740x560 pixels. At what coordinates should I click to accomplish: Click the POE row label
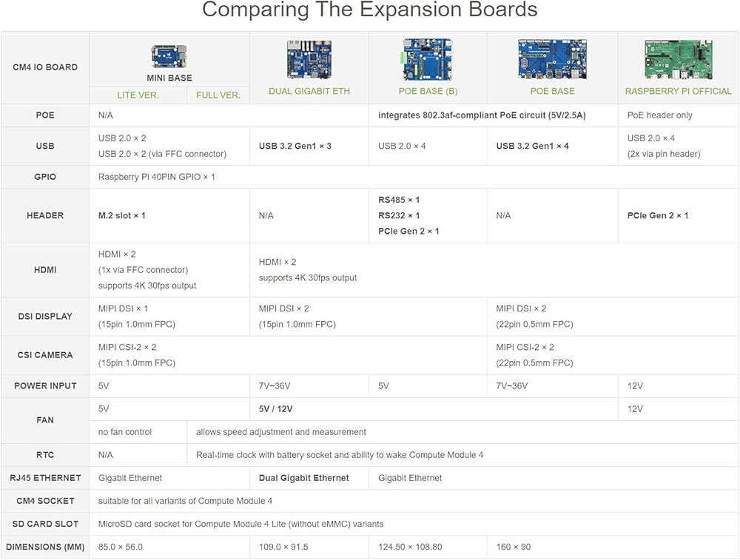pyautogui.click(x=45, y=115)
